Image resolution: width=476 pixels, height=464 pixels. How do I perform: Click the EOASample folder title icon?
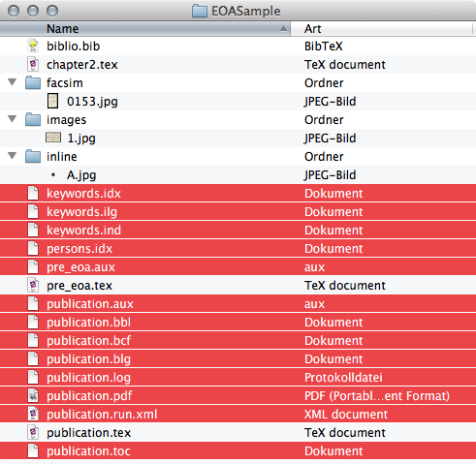(200, 11)
